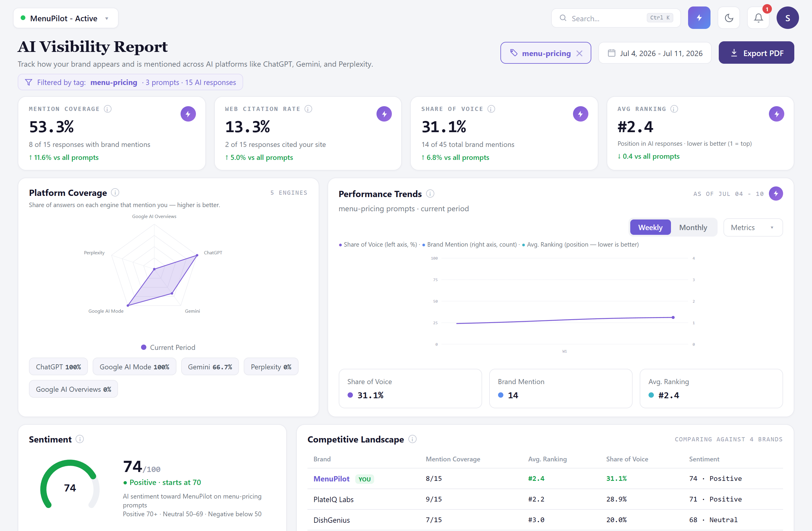This screenshot has width=812, height=531.
Task: Click the calendar icon in date range
Action: 611,53
